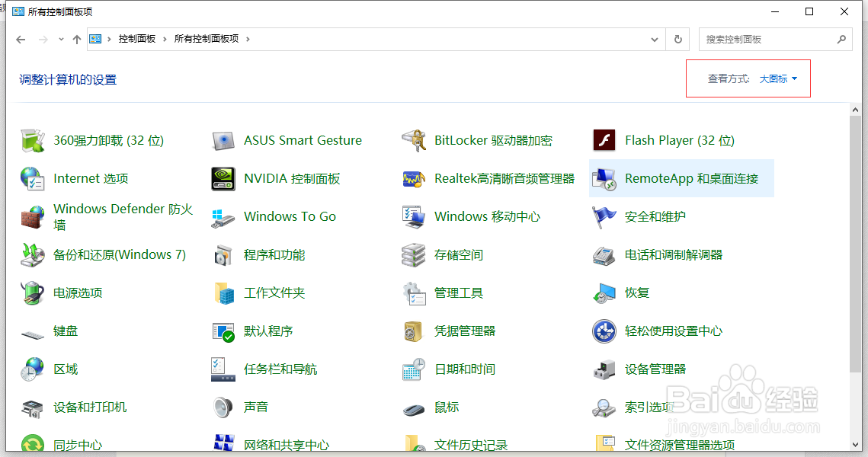Select the 所有控制面板项 breadcrumb
Viewport: 868px width, 457px height.
207,39
